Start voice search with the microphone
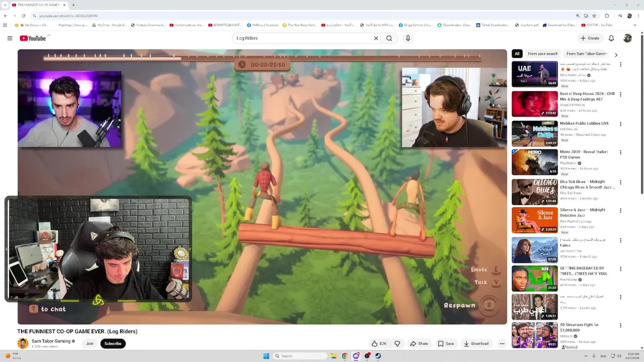Image resolution: width=644 pixels, height=362 pixels. pyautogui.click(x=408, y=38)
